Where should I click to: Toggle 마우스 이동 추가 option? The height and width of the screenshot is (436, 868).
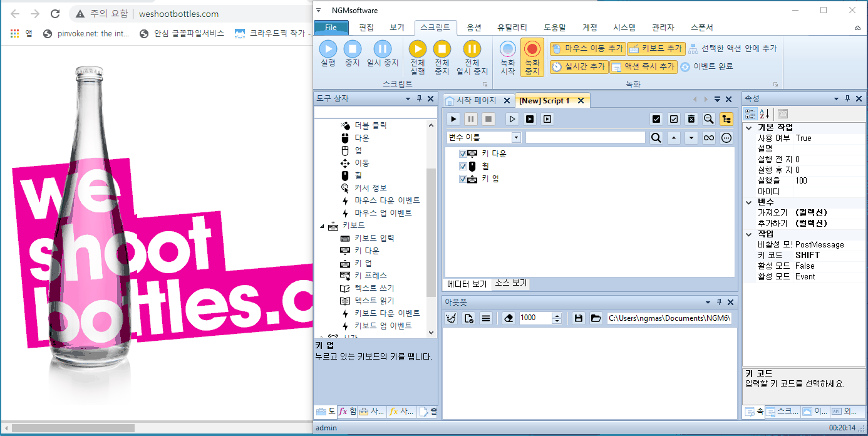587,48
